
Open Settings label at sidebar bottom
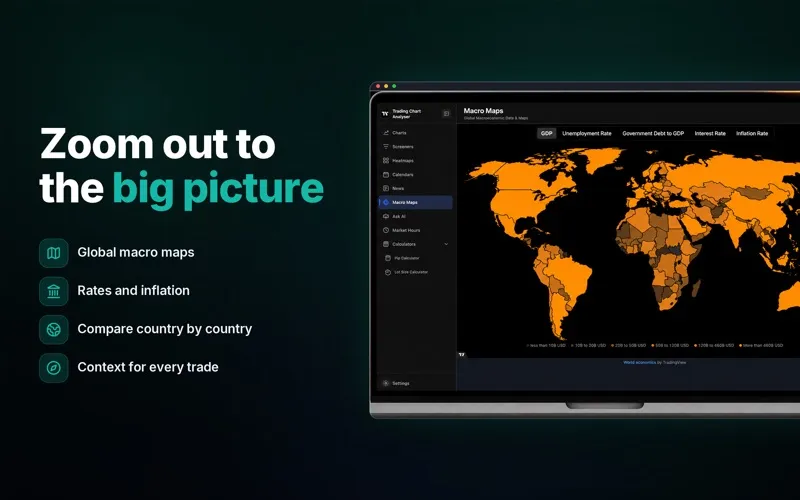coord(401,383)
